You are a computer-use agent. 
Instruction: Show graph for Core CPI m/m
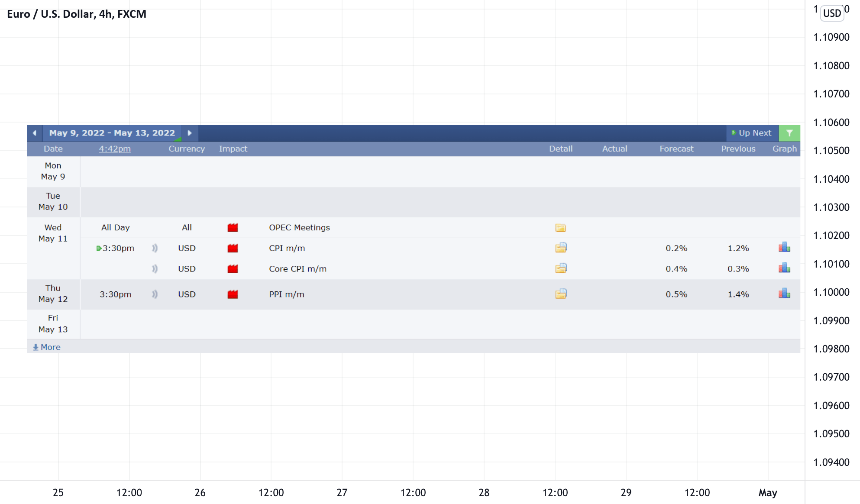784,268
